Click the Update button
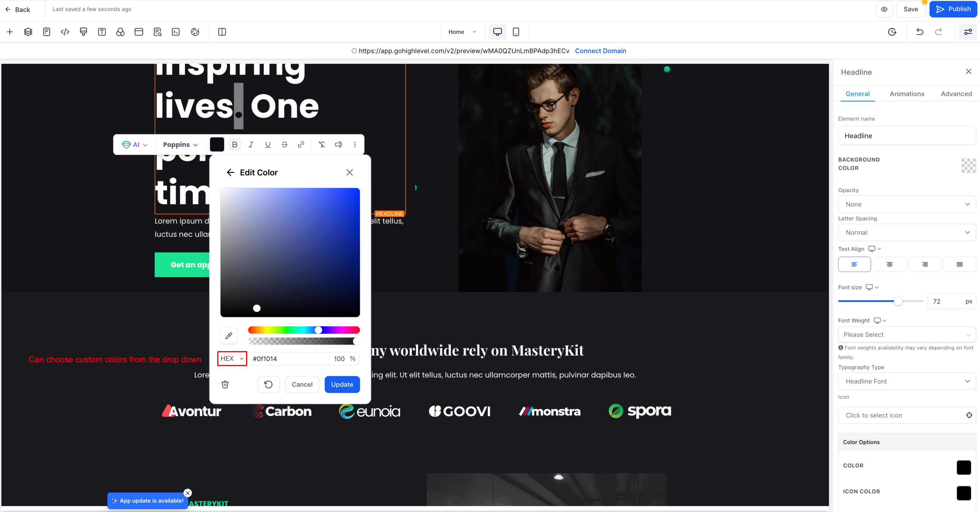The width and height of the screenshot is (980, 512). click(x=342, y=385)
